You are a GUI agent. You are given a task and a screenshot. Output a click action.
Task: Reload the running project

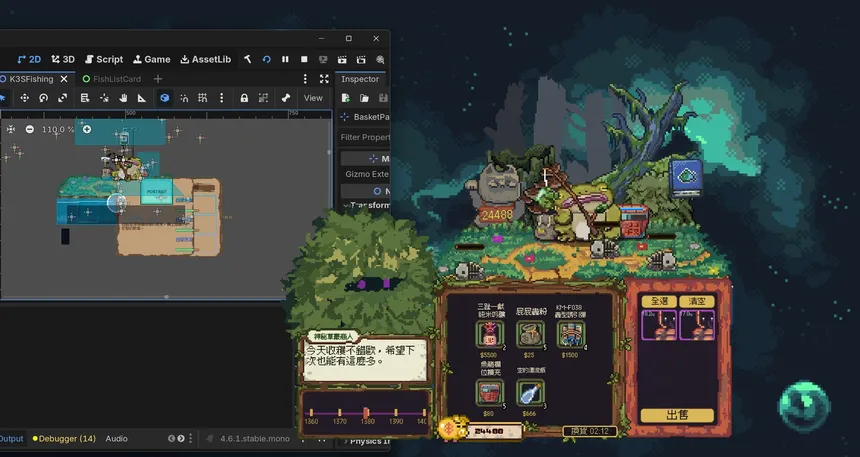pyautogui.click(x=267, y=59)
